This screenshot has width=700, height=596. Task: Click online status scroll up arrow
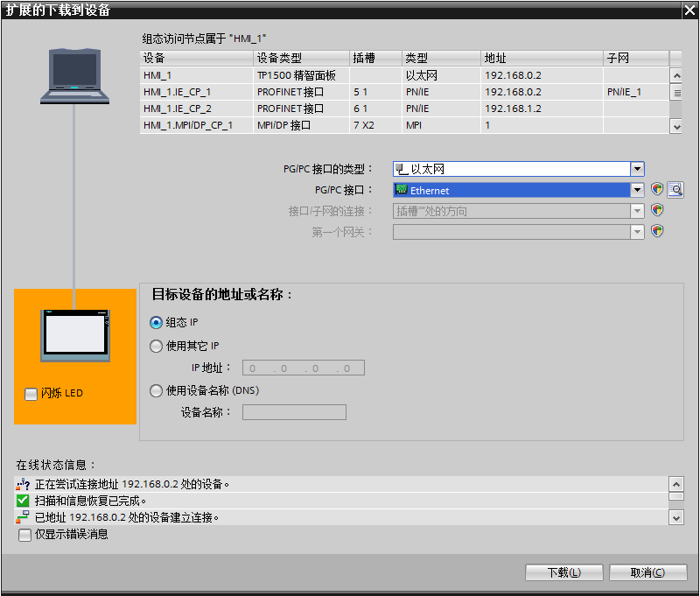[676, 484]
